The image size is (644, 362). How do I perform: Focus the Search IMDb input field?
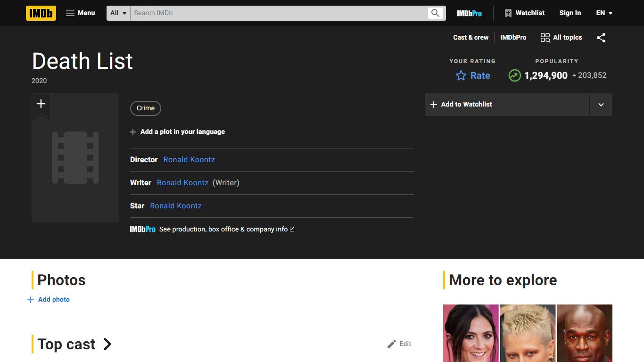coord(279,13)
